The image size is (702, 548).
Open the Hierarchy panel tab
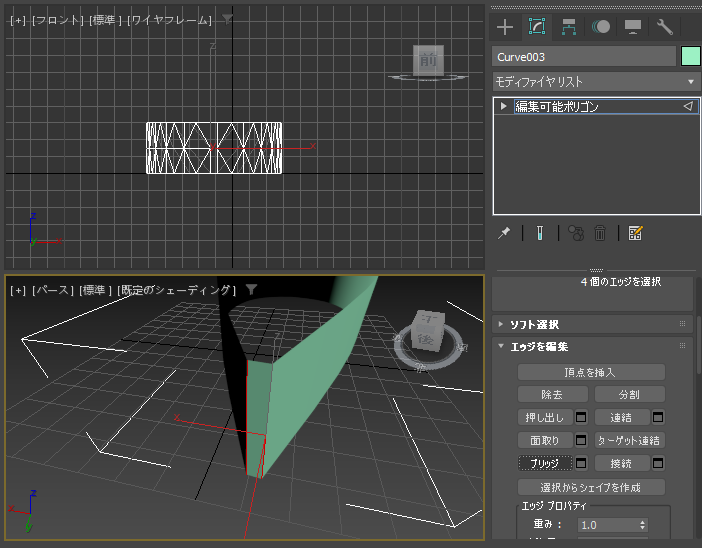tap(569, 27)
